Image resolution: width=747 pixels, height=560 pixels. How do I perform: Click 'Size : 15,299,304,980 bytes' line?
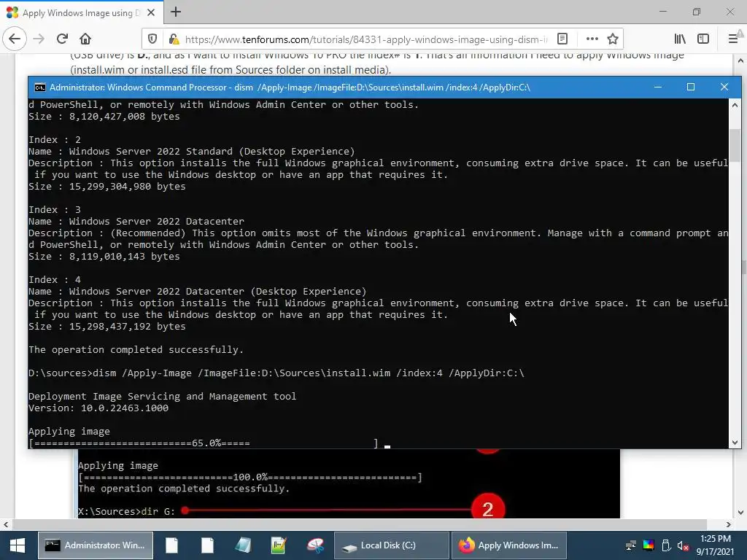[107, 186]
